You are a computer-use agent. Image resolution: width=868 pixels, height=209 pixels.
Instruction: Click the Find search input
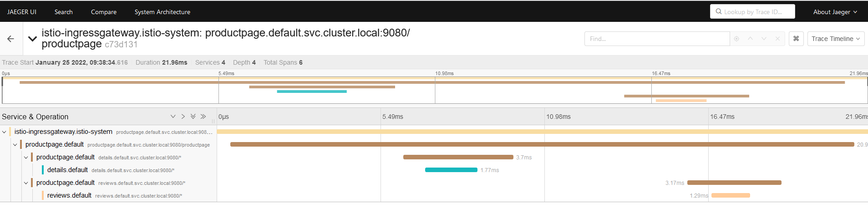point(657,39)
